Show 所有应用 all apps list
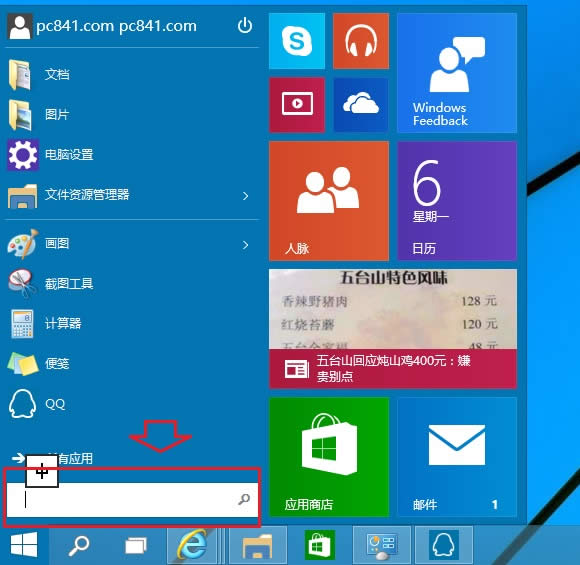 (52, 459)
